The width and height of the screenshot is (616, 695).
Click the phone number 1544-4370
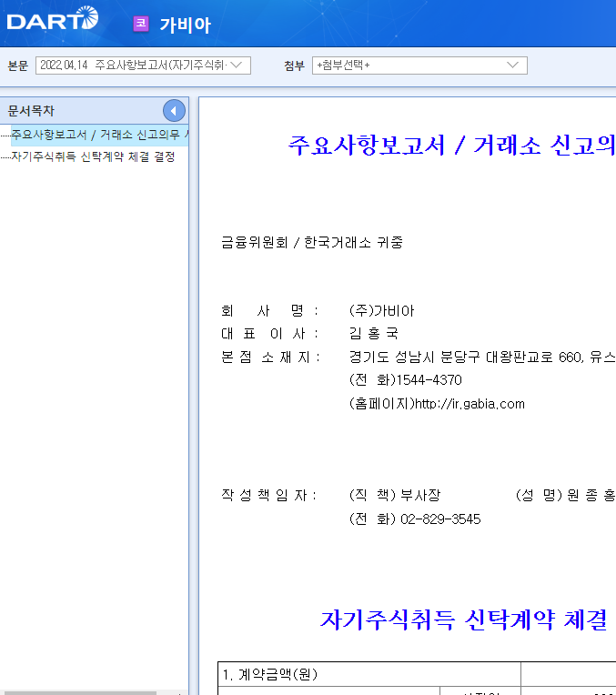[429, 380]
